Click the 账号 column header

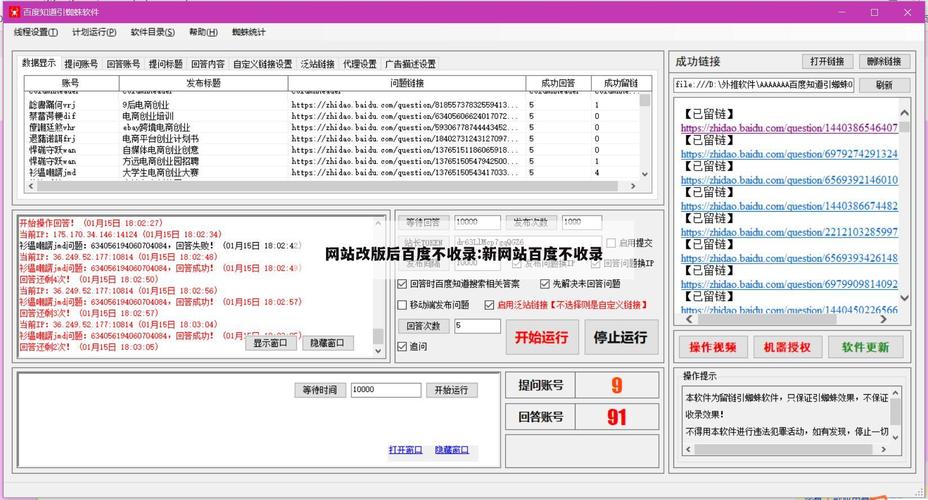click(x=71, y=83)
